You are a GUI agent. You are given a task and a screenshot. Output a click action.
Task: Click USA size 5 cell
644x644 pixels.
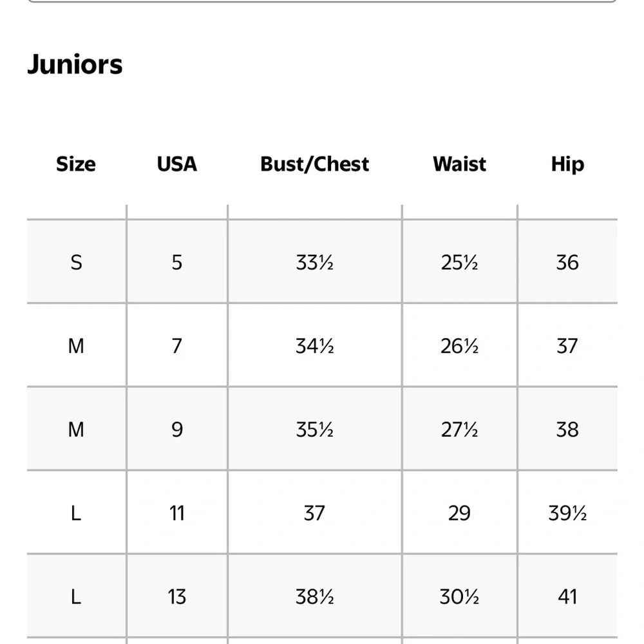[177, 262]
